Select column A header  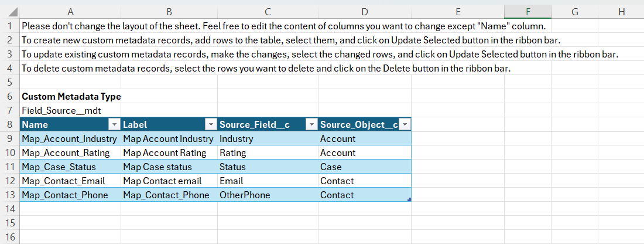tap(70, 11)
